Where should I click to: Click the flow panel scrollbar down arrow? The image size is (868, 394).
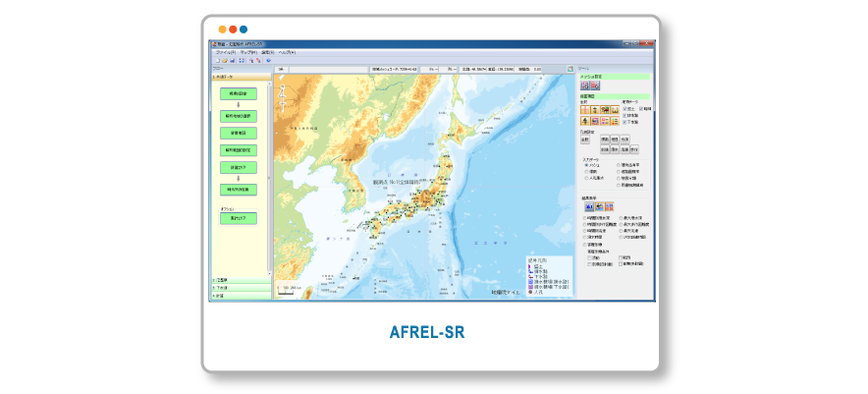click(x=270, y=273)
